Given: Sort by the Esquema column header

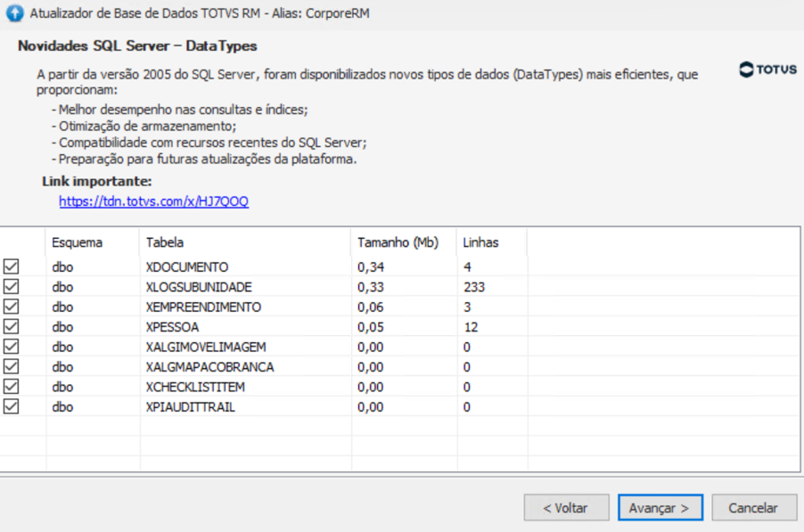Looking at the screenshot, I should pos(93,242).
